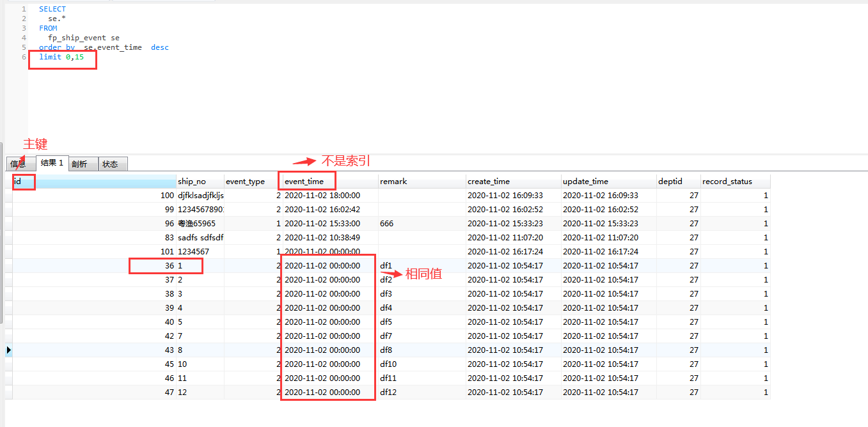Viewport: 868px width, 427px height.
Task: Place cursor on the SELECT keyword line
Action: tap(52, 9)
